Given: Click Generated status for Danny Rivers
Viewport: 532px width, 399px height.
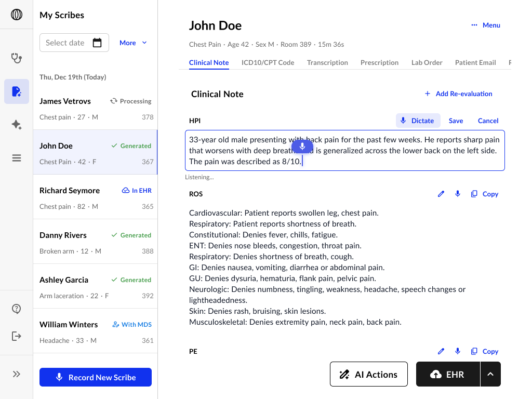Looking at the screenshot, I should coord(131,235).
